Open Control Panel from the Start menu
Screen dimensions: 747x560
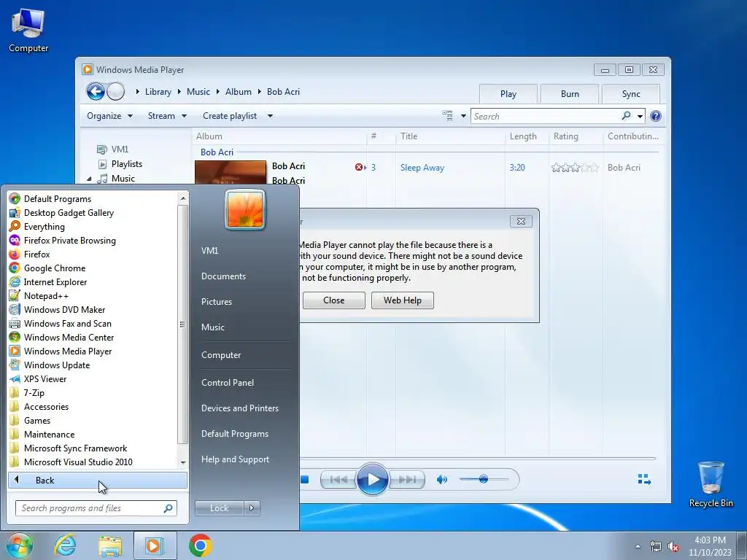click(x=228, y=382)
